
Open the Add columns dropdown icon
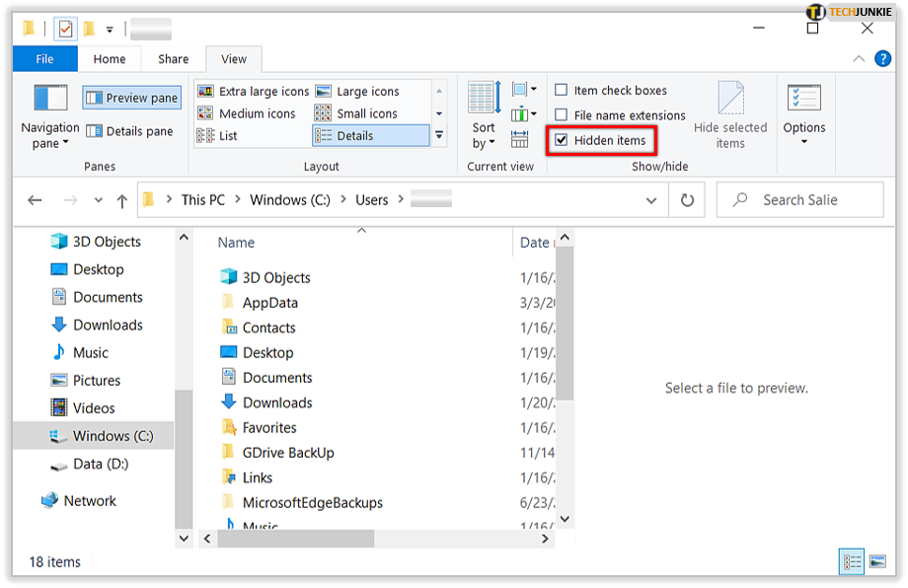click(x=524, y=114)
